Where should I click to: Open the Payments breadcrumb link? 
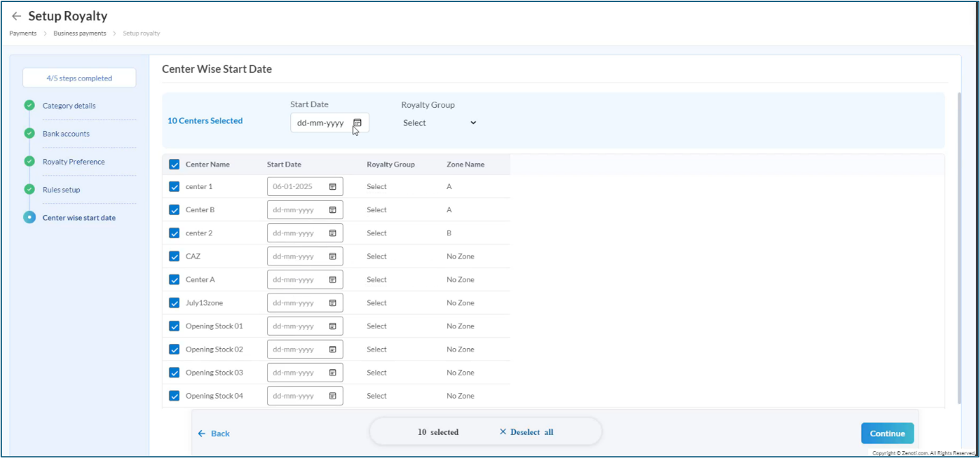pyautogui.click(x=23, y=33)
